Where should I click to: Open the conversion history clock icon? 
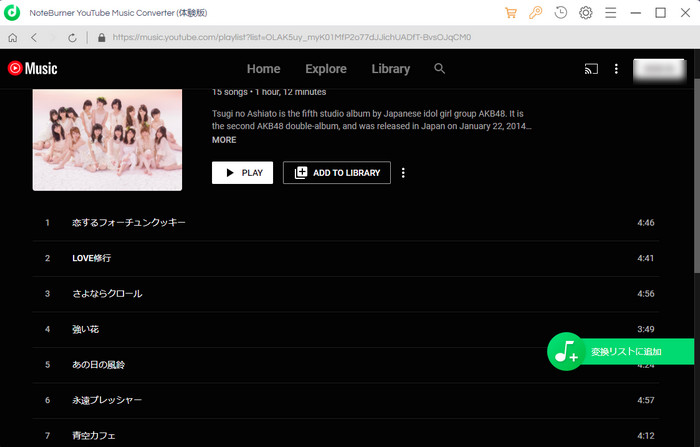pyautogui.click(x=561, y=13)
